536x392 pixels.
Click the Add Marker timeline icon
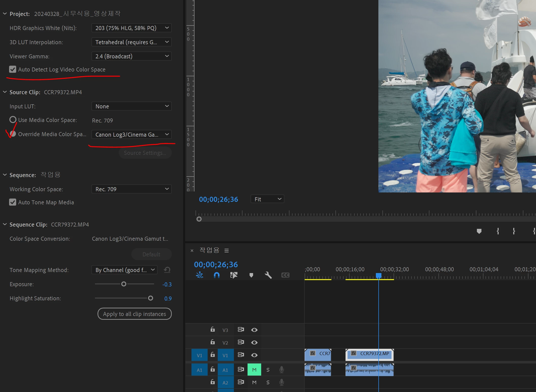click(251, 275)
